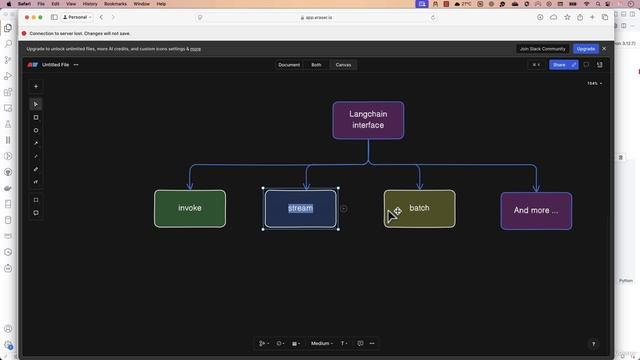Click the iCloud tabs icon in Safari

point(553,18)
